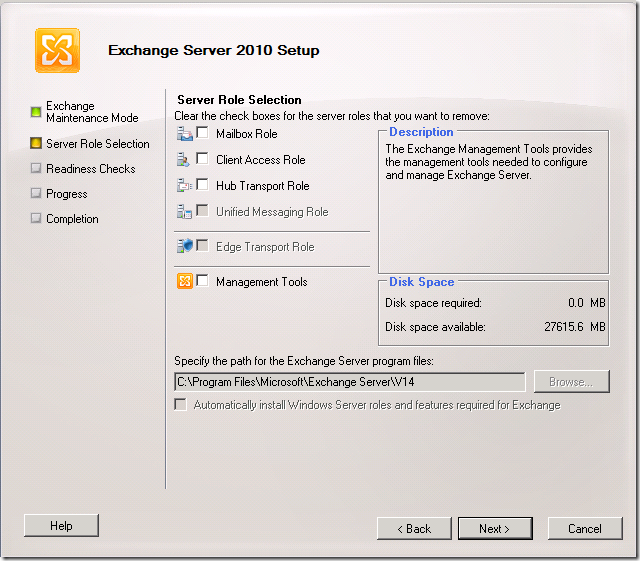Proceed with the Next button
The width and height of the screenshot is (640, 561).
point(495,529)
